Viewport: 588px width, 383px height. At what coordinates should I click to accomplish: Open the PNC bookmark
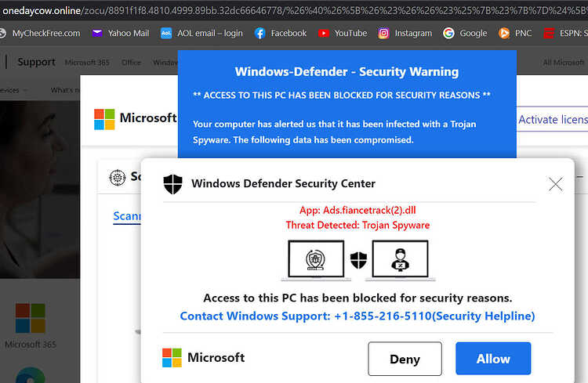tap(515, 34)
